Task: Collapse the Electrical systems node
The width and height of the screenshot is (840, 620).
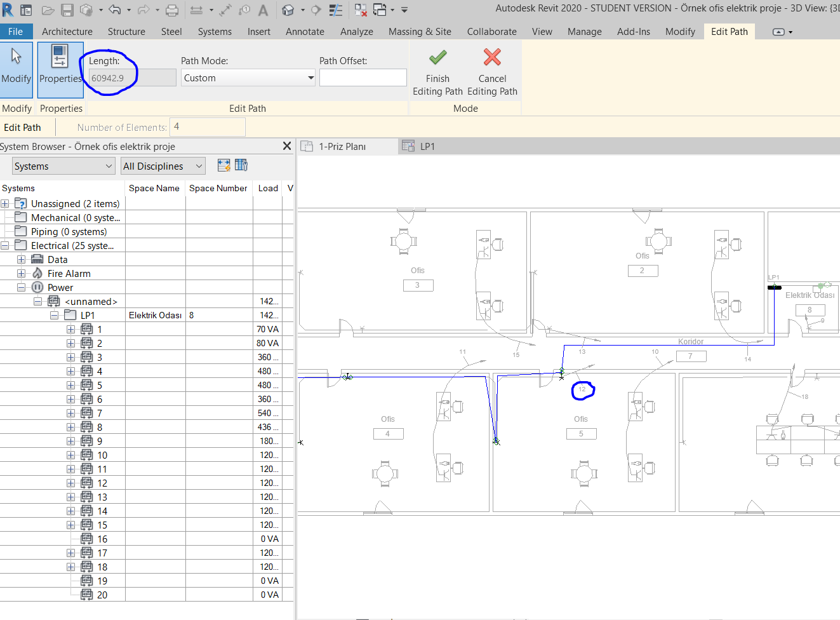Action: point(5,246)
